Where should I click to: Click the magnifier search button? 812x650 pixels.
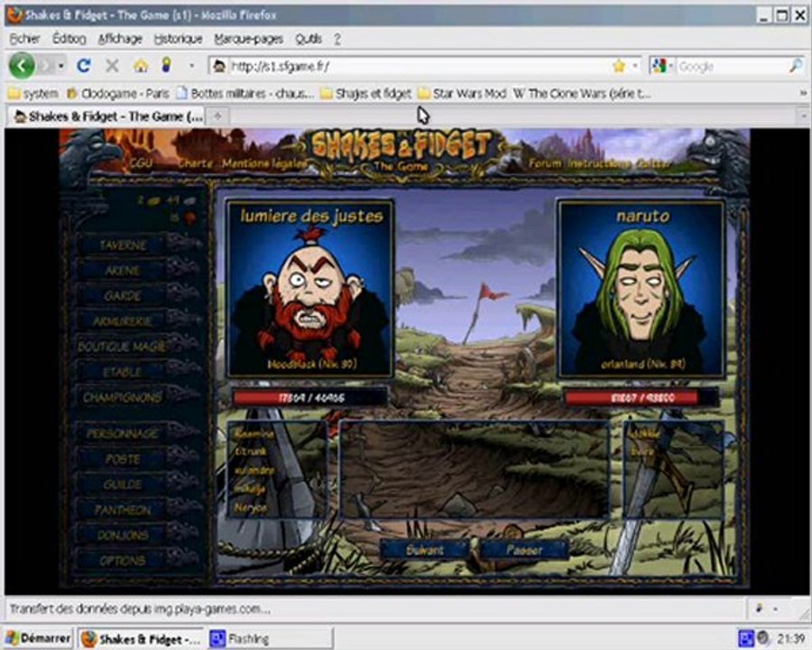click(x=796, y=66)
